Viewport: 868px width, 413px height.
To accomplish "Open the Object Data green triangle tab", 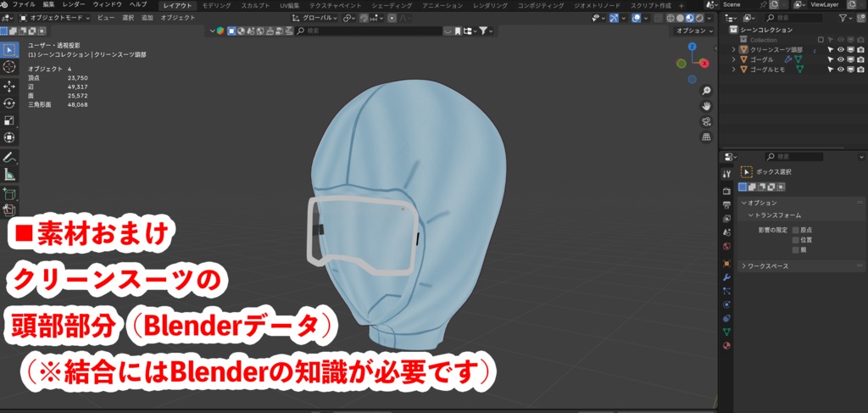I will coord(726,332).
